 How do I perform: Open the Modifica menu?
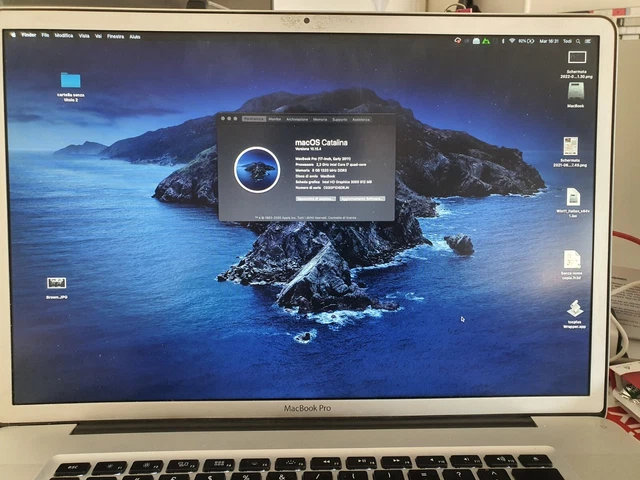coord(64,36)
